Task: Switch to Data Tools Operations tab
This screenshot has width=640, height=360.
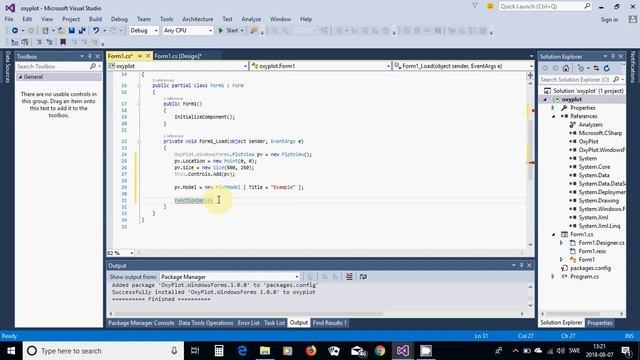Action: point(206,323)
